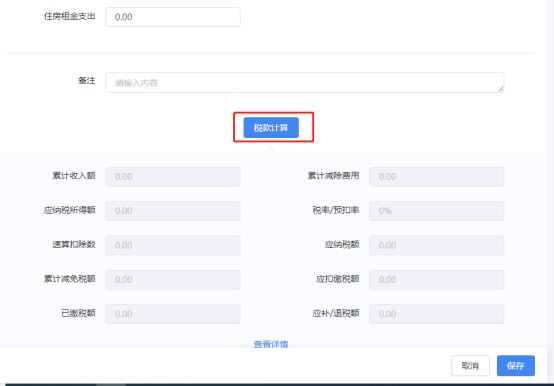Save the form with 保存
The width and height of the screenshot is (554, 386).
click(515, 366)
